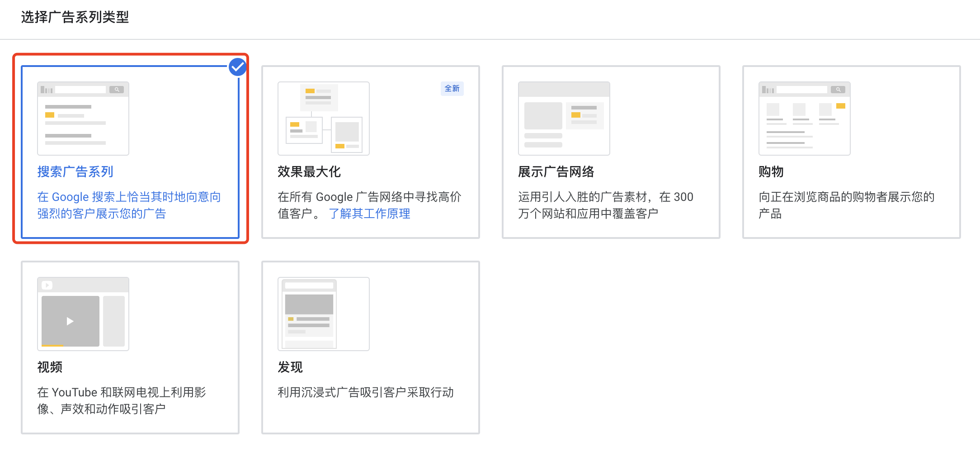The height and width of the screenshot is (457, 980).
Task: Click the 购物 description about 购物者
Action: point(847,205)
